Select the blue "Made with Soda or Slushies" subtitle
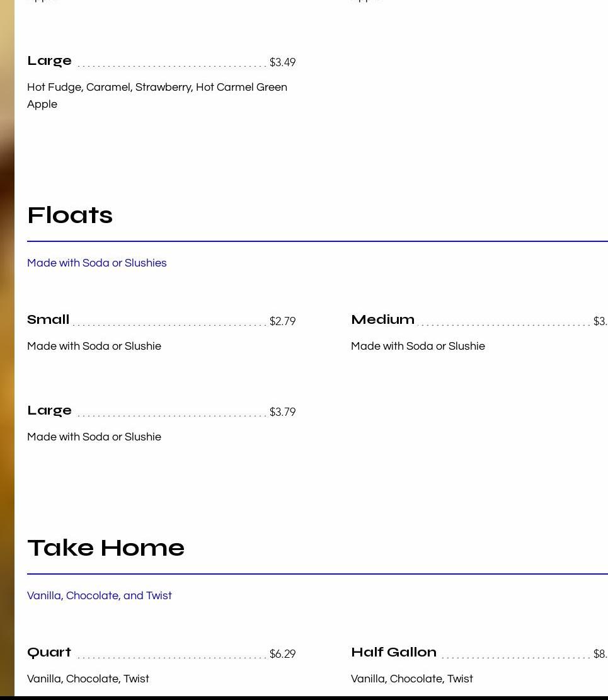This screenshot has height=700, width=608. (x=97, y=263)
